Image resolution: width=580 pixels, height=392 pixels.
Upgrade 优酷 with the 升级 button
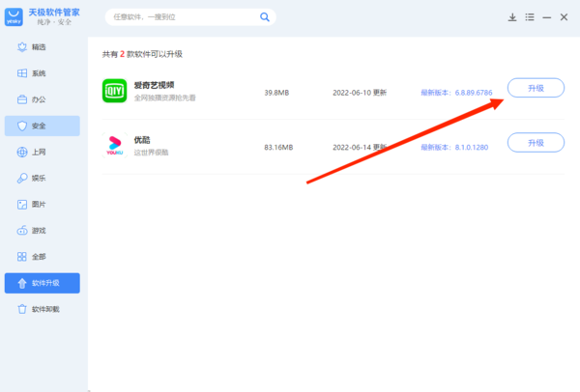click(x=536, y=143)
